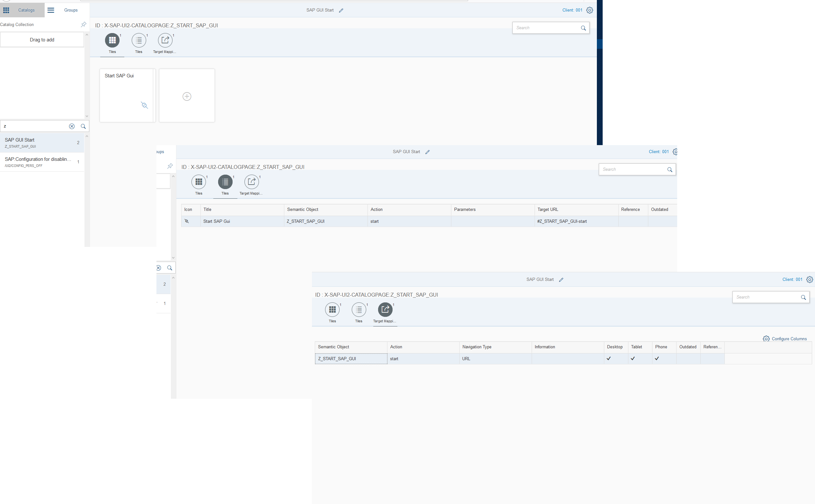Click #Z_START_SAP_GUI-start target URL cell
Screen dimensions: 815x504
tap(576, 221)
